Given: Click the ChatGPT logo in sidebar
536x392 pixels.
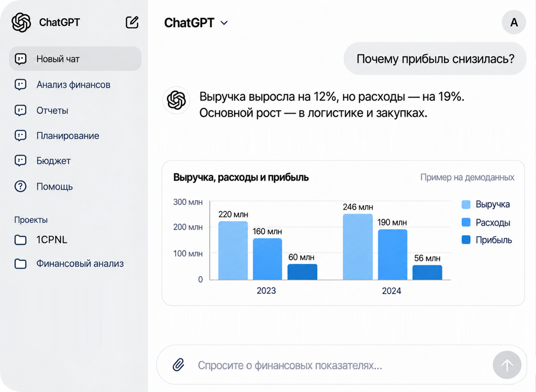Looking at the screenshot, I should 21,22.
